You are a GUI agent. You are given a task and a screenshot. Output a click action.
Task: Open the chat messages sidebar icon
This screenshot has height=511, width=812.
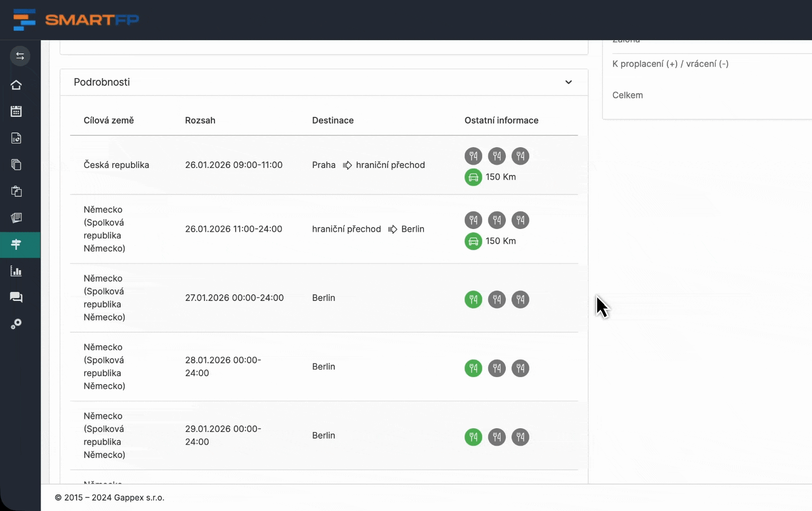click(x=16, y=297)
